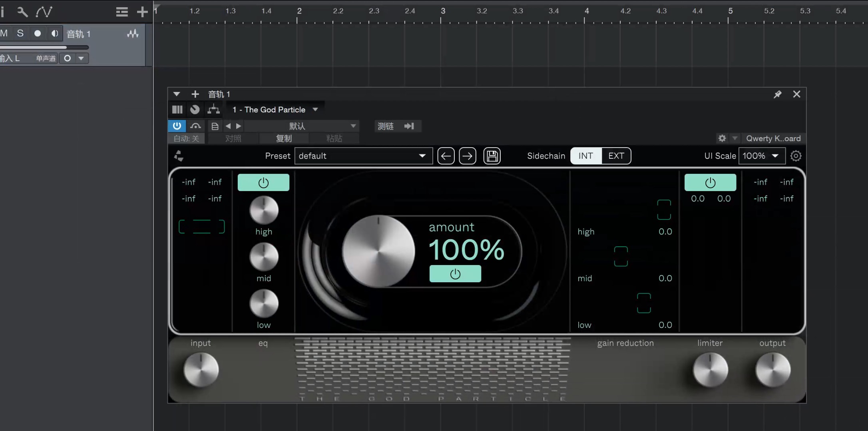
Task: Toggle the limiter power button
Action: pos(710,183)
